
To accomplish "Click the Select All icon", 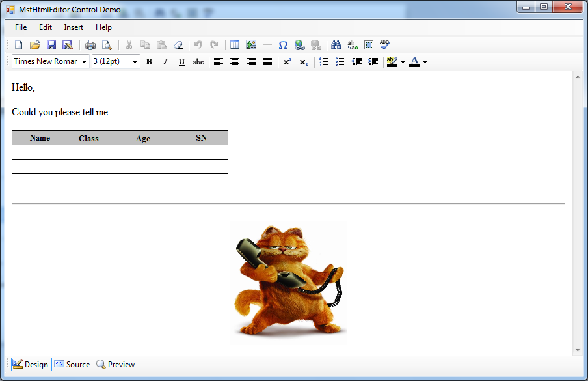I will click(x=369, y=45).
